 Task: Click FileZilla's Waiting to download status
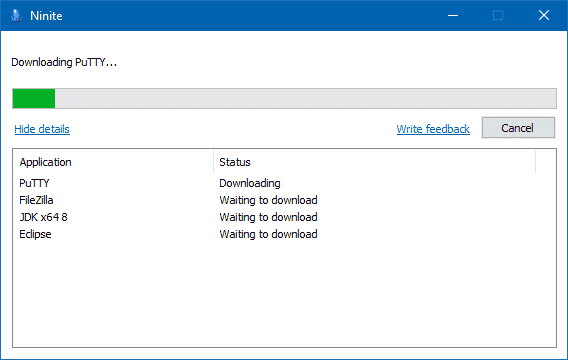coord(268,200)
